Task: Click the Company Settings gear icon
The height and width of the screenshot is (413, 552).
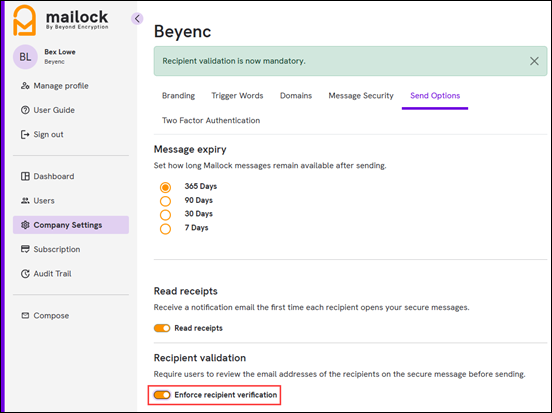Action: point(25,225)
